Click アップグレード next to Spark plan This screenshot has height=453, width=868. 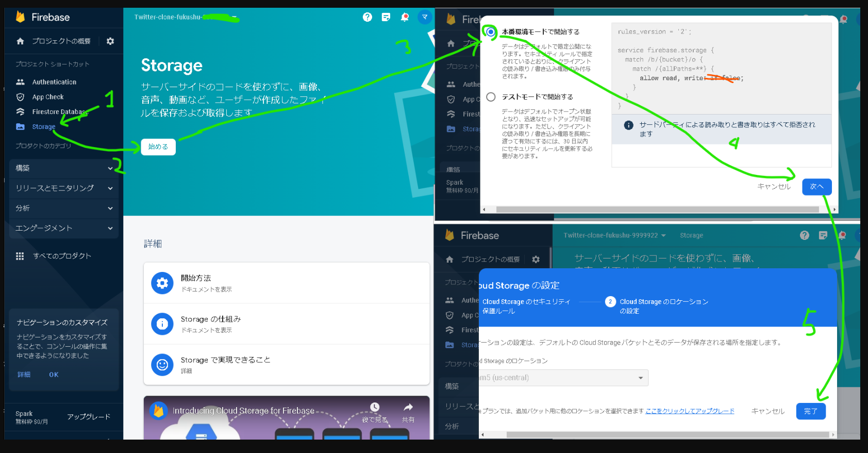pyautogui.click(x=89, y=417)
